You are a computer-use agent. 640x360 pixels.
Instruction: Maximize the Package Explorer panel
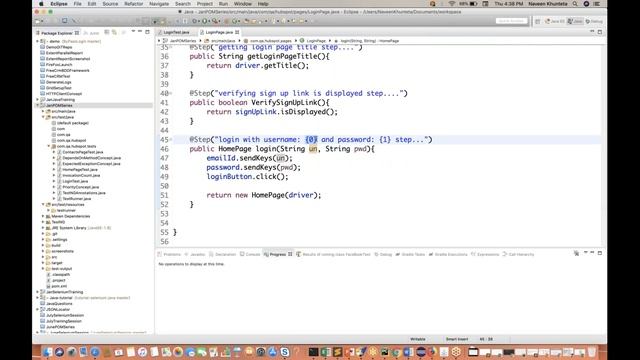pyautogui.click(x=147, y=32)
